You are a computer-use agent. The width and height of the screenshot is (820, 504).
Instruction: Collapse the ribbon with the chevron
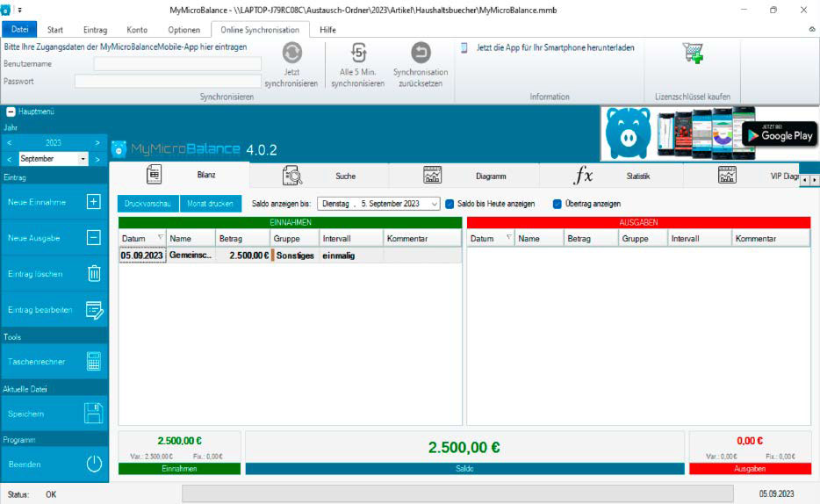(x=812, y=30)
